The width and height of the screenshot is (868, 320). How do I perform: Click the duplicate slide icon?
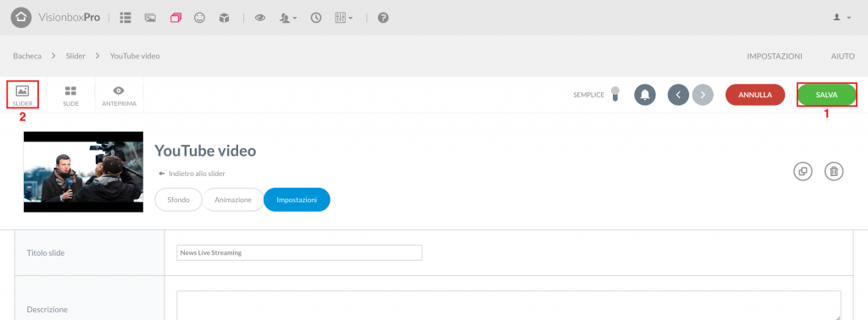pos(803,171)
